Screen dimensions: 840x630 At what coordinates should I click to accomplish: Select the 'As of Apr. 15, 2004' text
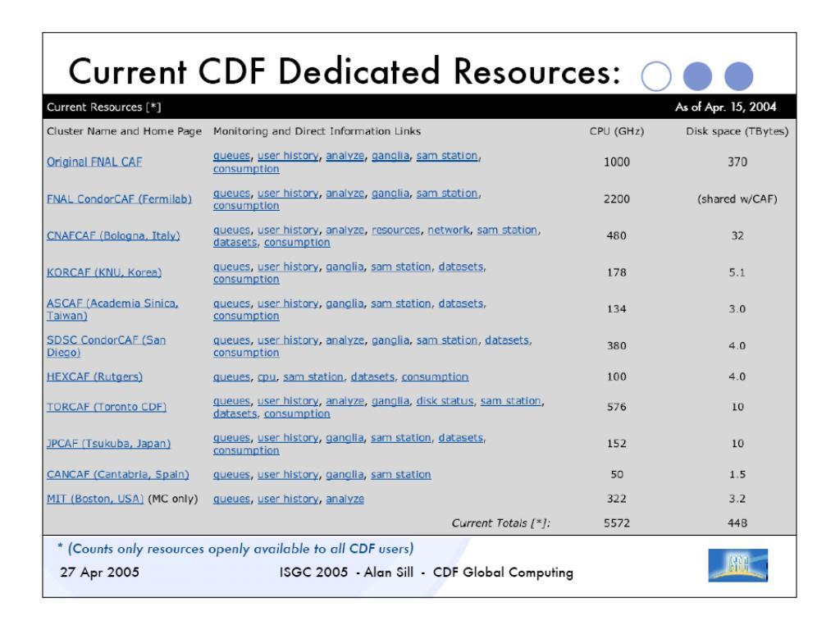point(725,107)
